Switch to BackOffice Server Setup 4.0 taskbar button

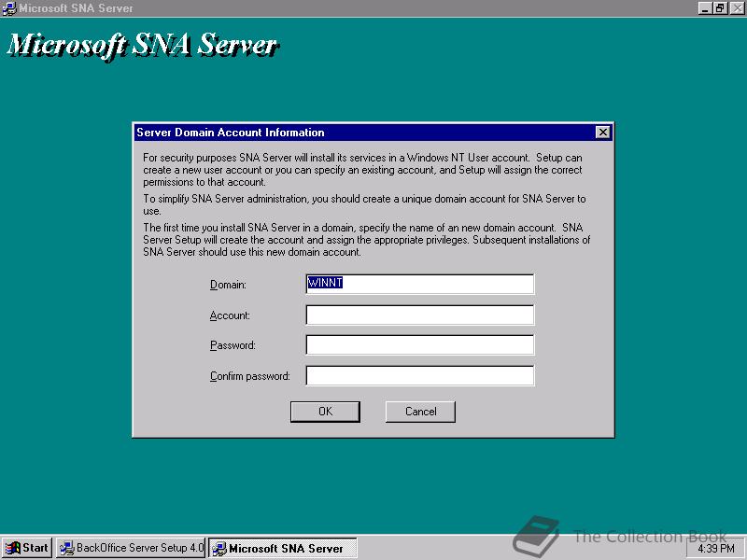coord(131,548)
